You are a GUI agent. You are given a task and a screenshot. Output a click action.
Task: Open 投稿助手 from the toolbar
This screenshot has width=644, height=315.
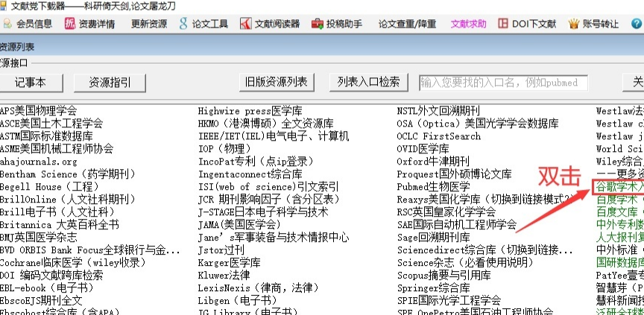pyautogui.click(x=344, y=24)
